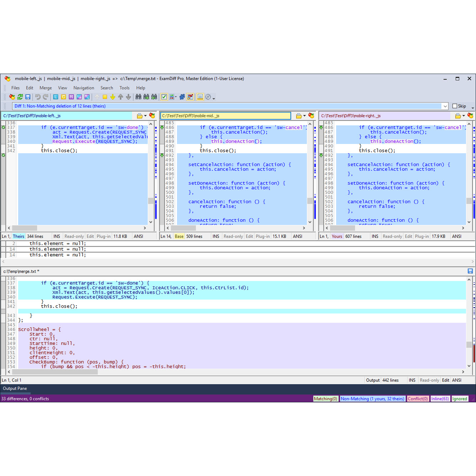Click the yellow square current difference icon
Viewport: 476px width, 476px height.
(105, 97)
